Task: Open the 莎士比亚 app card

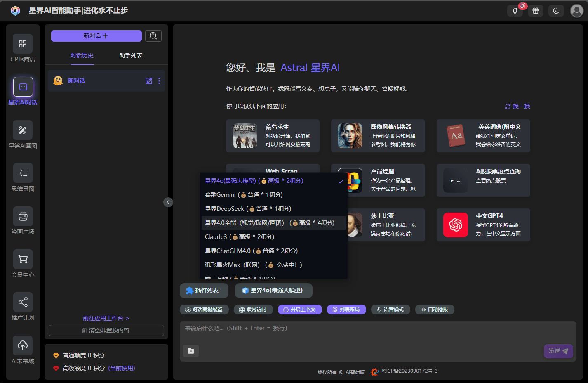Action: [386, 225]
